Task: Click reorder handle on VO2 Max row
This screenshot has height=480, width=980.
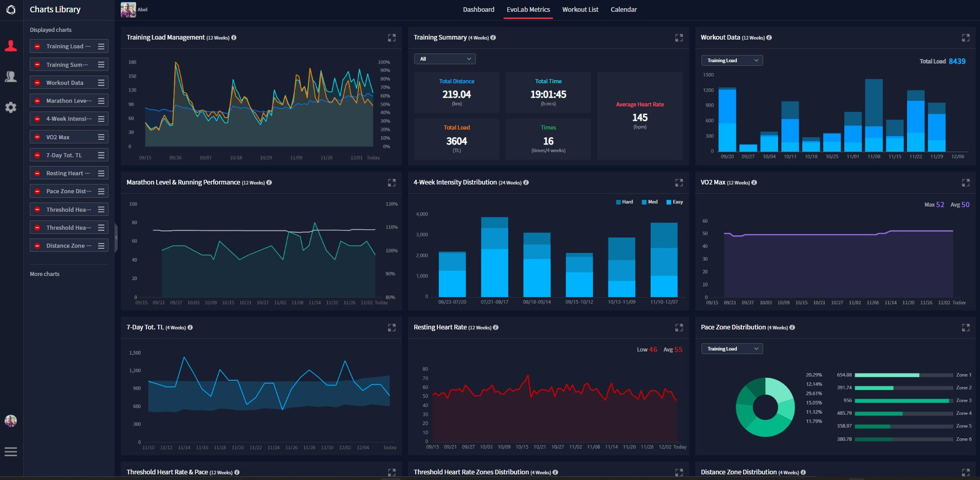Action: (101, 137)
